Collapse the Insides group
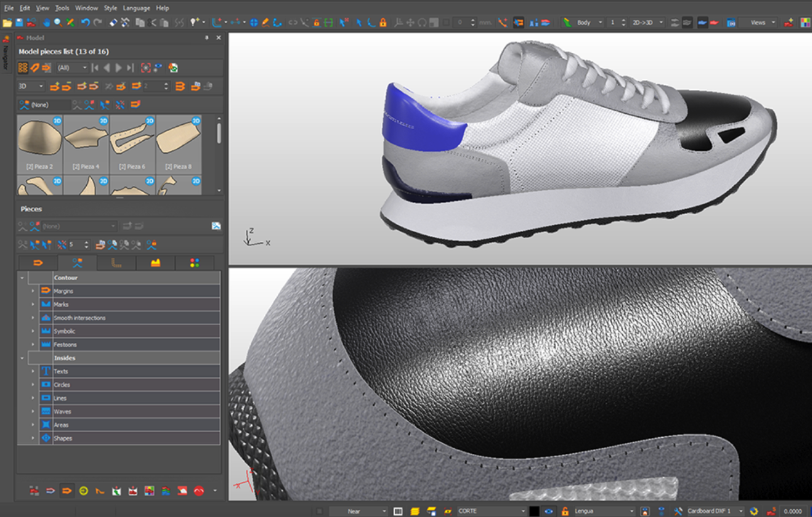Screen dimensions: 812x517 point(22,358)
